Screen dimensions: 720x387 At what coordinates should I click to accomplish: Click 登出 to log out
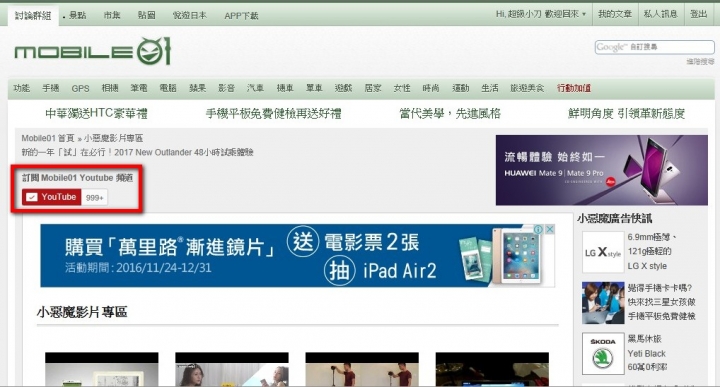pyautogui.click(x=698, y=14)
